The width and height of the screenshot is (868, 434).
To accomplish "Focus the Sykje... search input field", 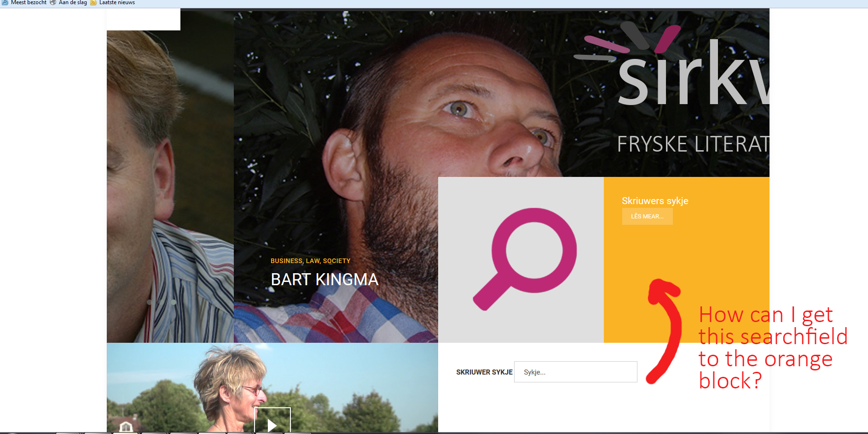I will click(x=575, y=372).
